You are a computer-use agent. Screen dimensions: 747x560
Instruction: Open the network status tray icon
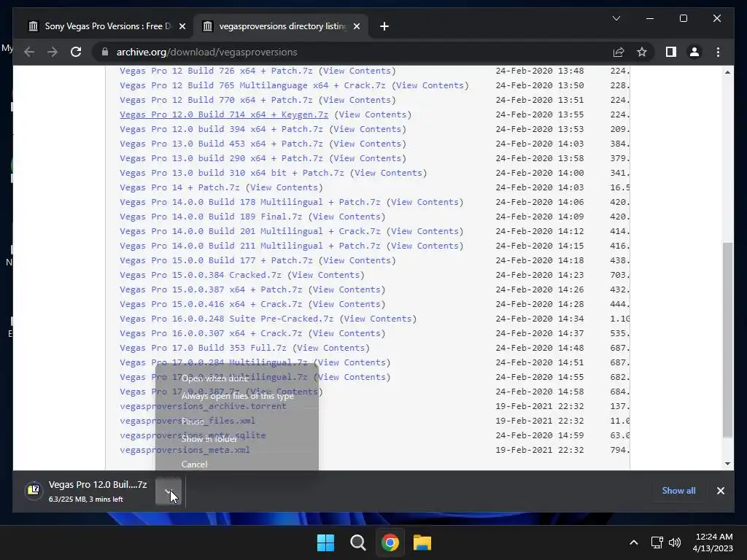(x=657, y=542)
